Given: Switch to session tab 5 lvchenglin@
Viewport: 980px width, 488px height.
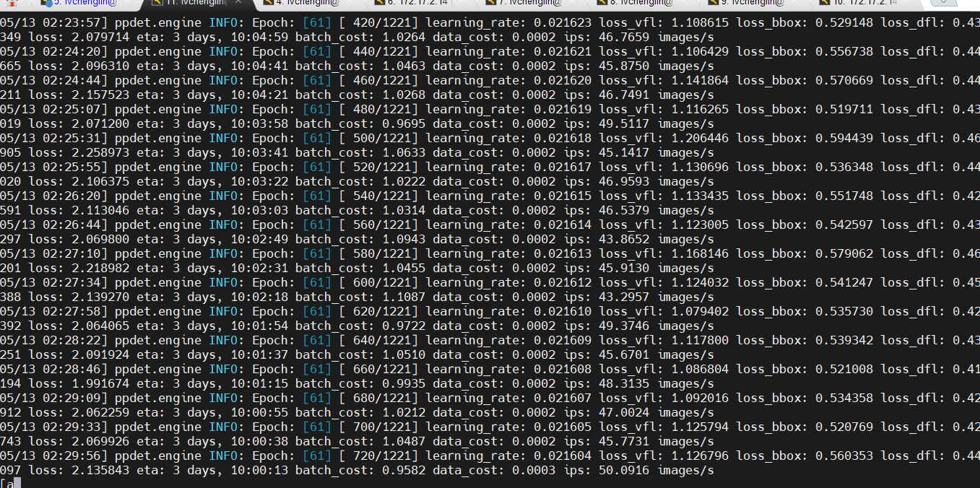Looking at the screenshot, I should 85,3.
